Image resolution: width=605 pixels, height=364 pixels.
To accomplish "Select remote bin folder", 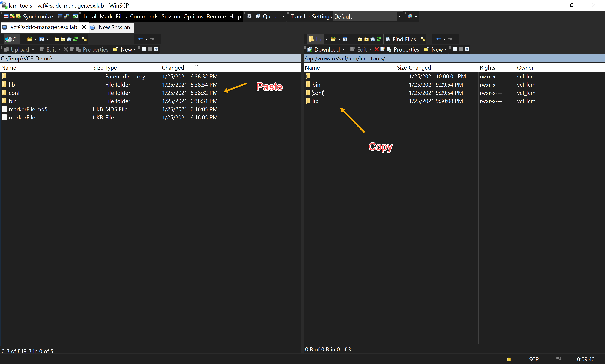I will (x=316, y=85).
